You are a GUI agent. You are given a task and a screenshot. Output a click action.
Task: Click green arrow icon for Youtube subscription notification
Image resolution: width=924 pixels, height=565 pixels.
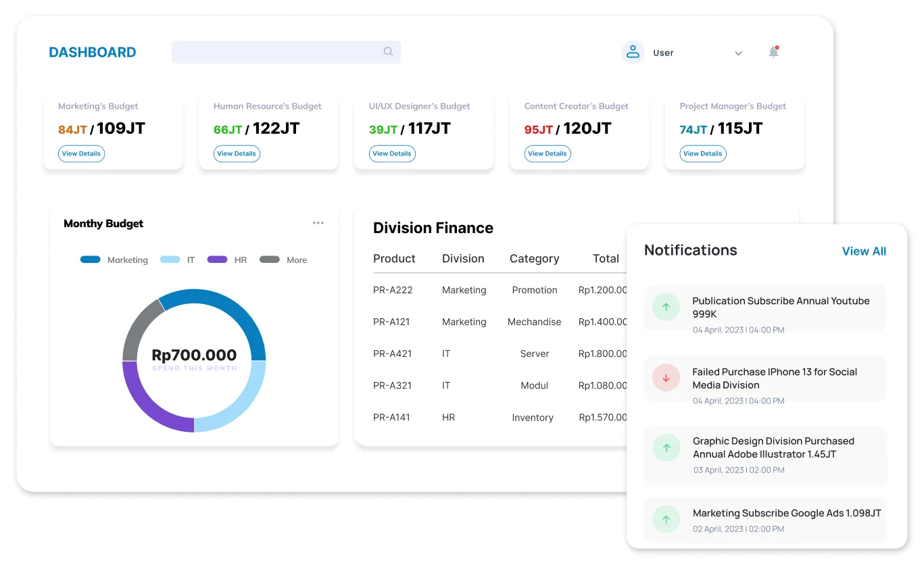(x=666, y=308)
